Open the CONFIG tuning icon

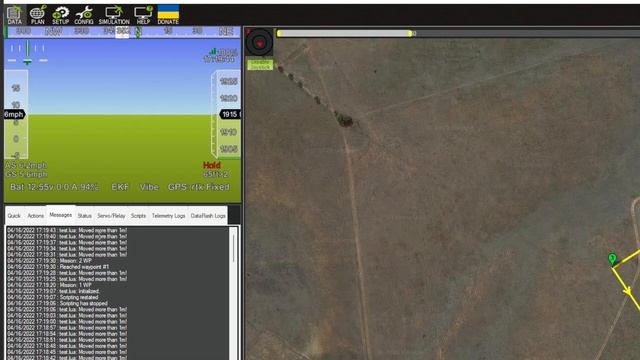click(x=84, y=15)
